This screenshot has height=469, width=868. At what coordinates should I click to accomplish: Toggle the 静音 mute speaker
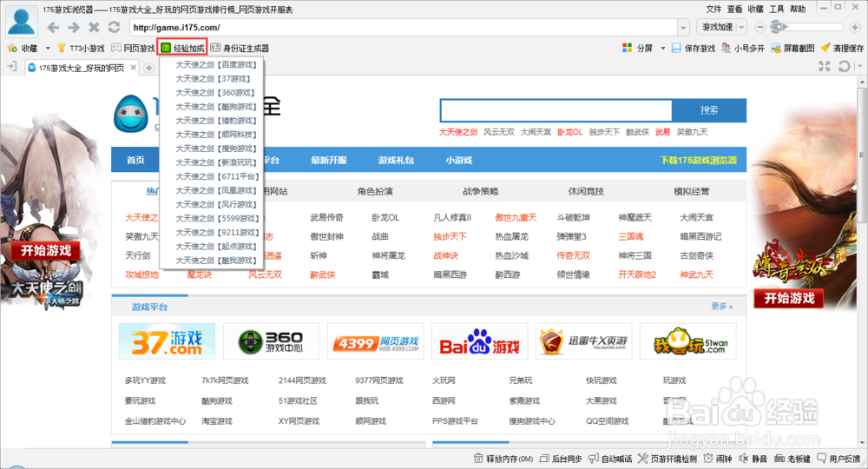pyautogui.click(x=753, y=459)
